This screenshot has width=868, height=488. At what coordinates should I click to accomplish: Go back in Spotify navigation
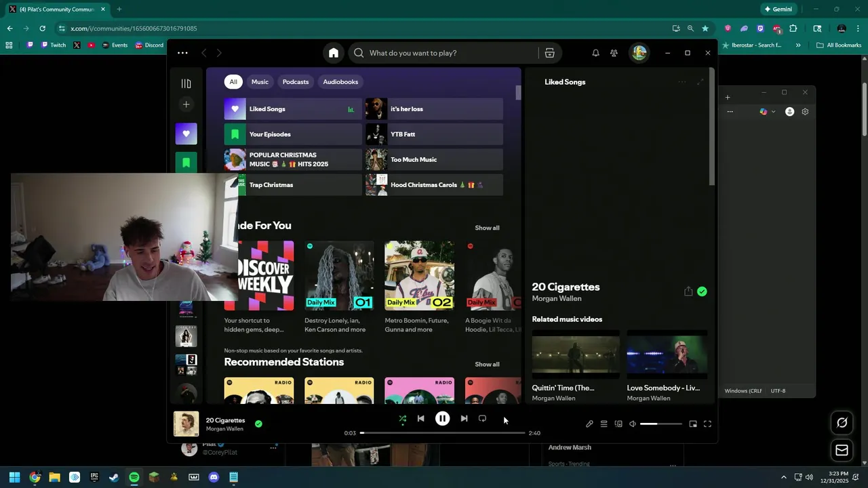pyautogui.click(x=203, y=53)
